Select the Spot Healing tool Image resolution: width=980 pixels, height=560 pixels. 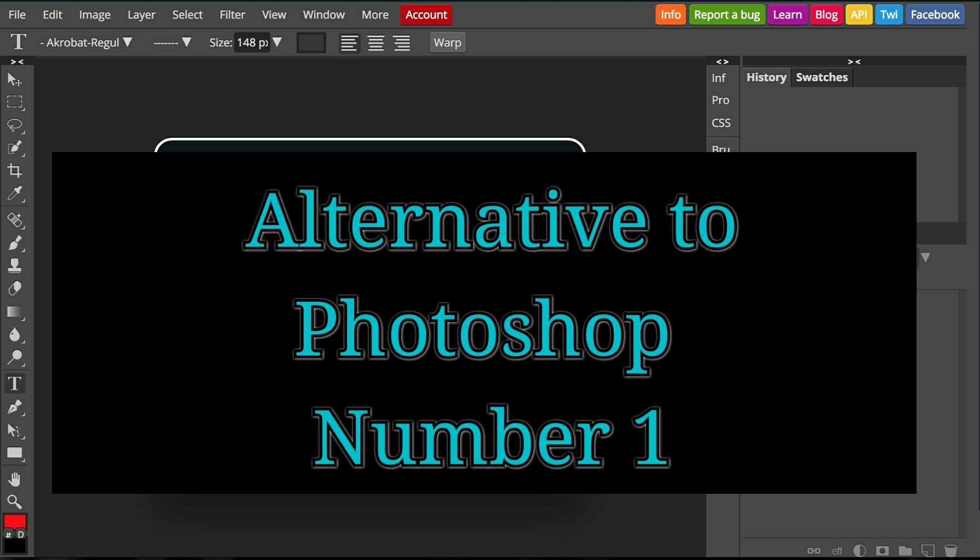click(15, 220)
